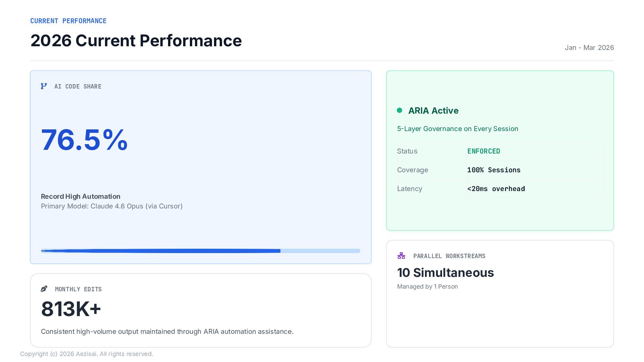
Task: Click the Jan - Mar 2026 date range
Action: pyautogui.click(x=589, y=48)
